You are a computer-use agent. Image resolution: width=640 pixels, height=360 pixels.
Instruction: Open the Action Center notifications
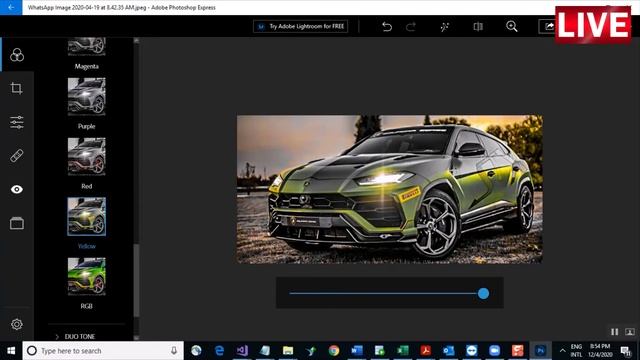coord(625,351)
